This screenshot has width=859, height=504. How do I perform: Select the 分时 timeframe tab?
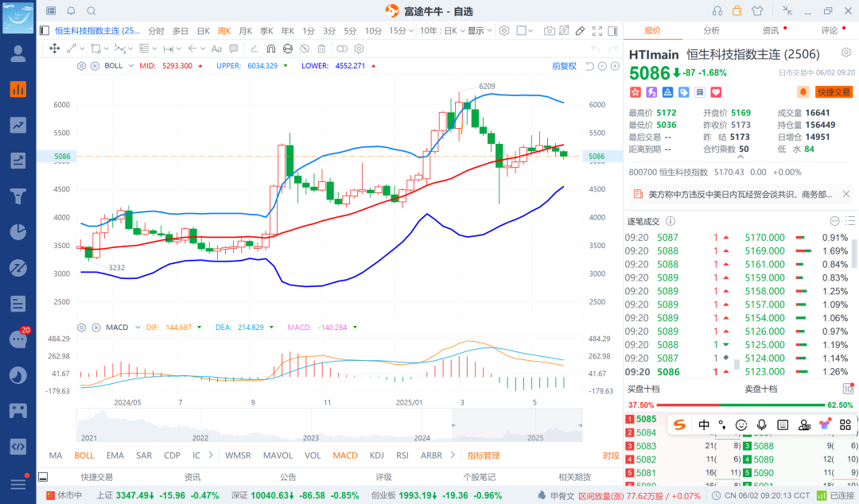[156, 31]
